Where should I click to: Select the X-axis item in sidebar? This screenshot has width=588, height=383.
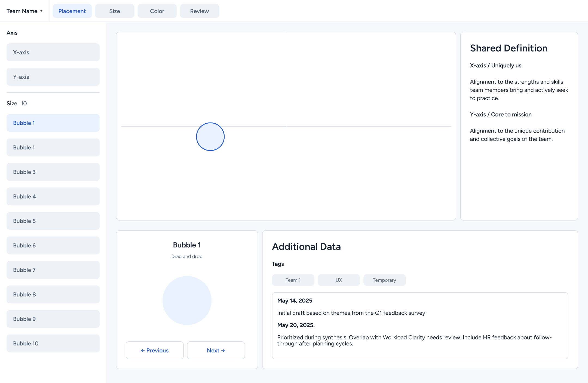(53, 52)
